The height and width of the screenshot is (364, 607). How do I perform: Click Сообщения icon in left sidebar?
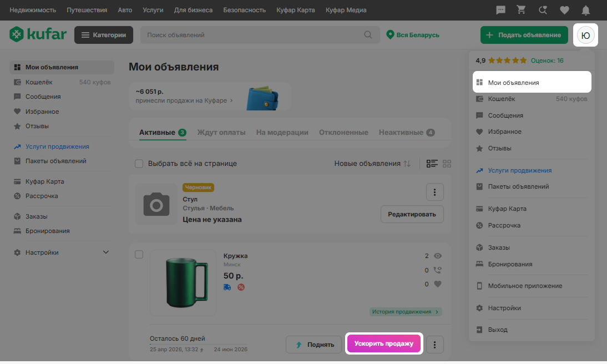click(17, 97)
